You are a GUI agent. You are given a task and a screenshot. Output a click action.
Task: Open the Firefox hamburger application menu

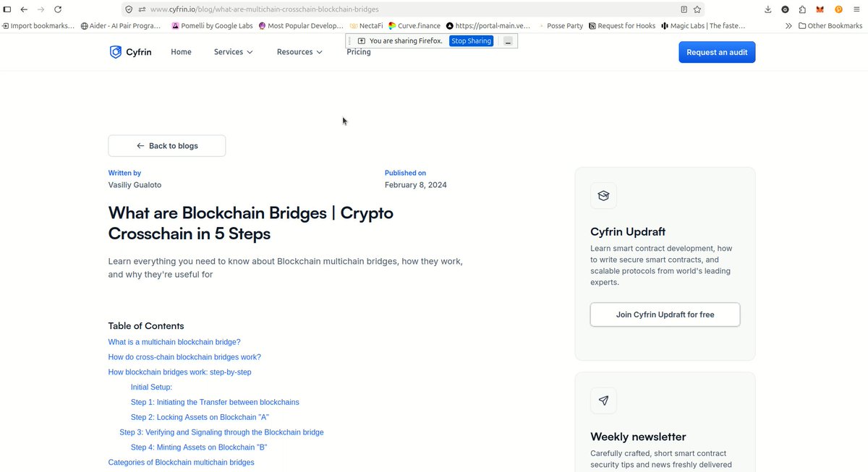pos(857,9)
